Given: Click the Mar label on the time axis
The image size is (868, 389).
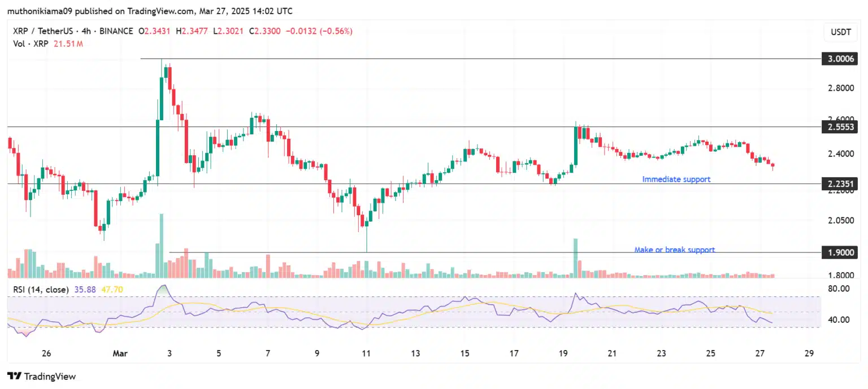Looking at the screenshot, I should pos(120,353).
